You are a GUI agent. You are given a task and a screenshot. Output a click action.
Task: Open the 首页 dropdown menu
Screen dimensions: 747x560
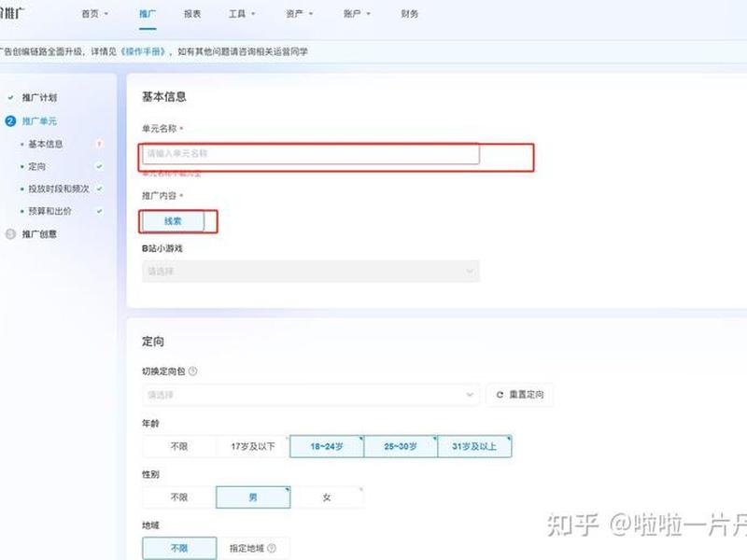95,14
